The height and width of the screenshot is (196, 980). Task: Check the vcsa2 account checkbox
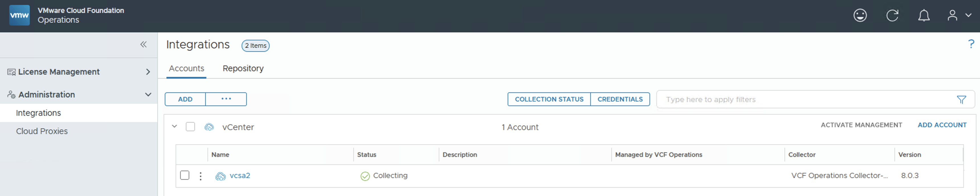(x=185, y=175)
